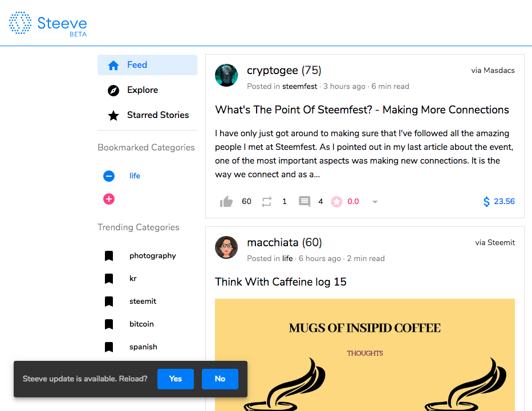Click the dollar payout icon

click(x=486, y=201)
